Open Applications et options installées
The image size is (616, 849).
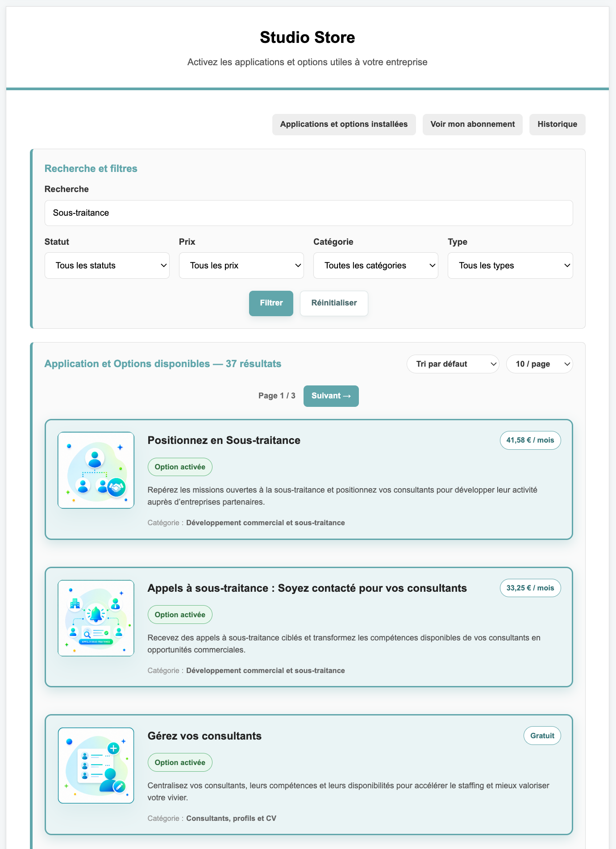click(344, 125)
